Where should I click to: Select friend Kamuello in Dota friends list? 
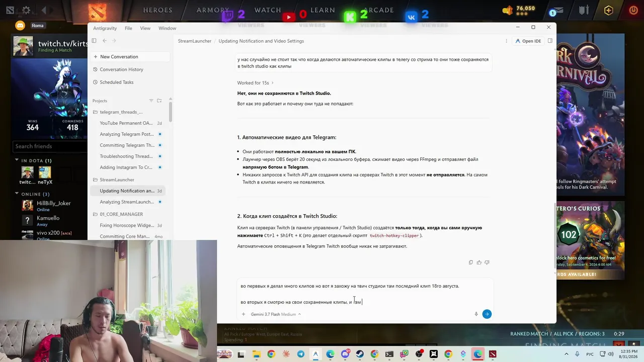50,220
